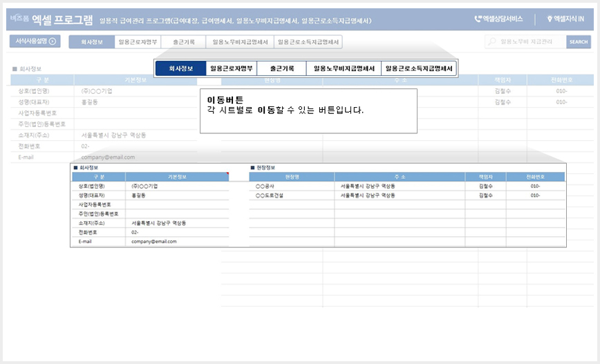Open the 엑셀상담서비스 link
Image resolution: width=600 pixels, height=364 pixels.
click(498, 19)
